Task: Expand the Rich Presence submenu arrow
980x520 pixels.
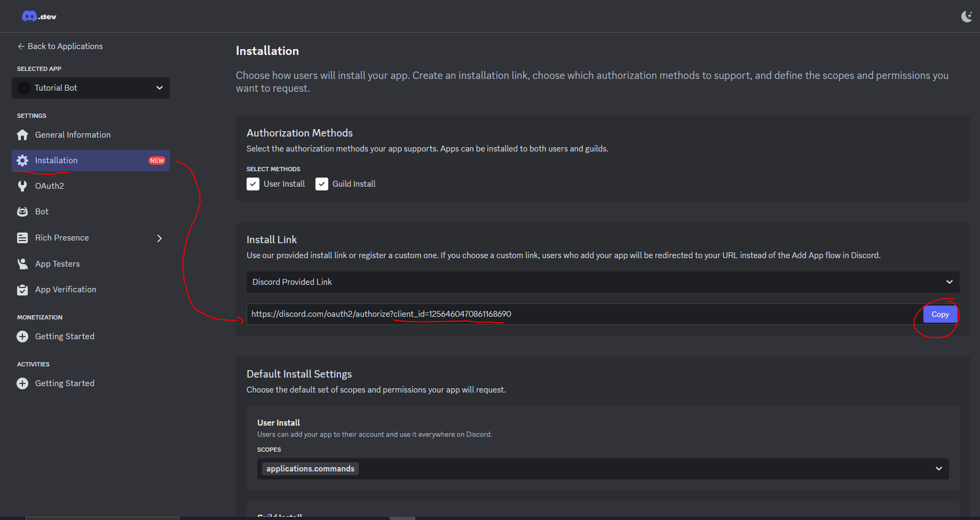Action: [x=159, y=238]
